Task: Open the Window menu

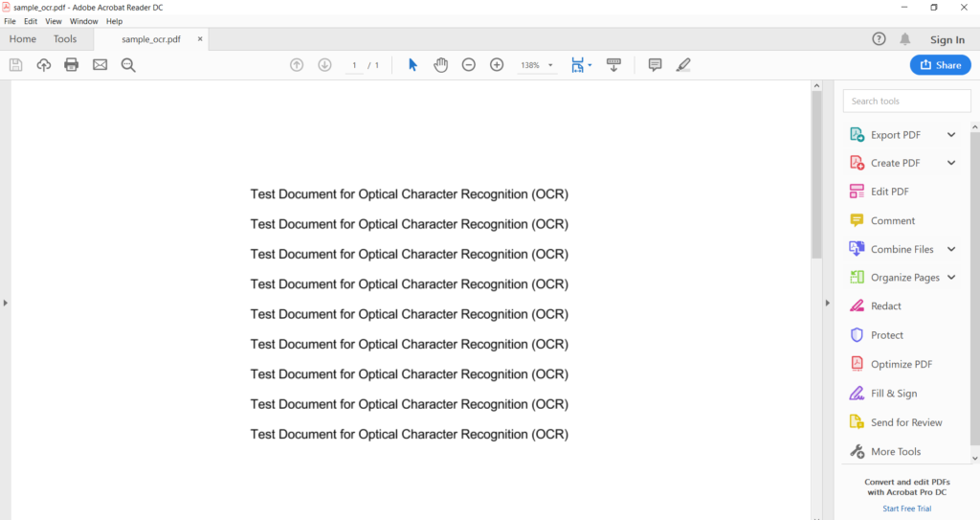Action: 84,21
